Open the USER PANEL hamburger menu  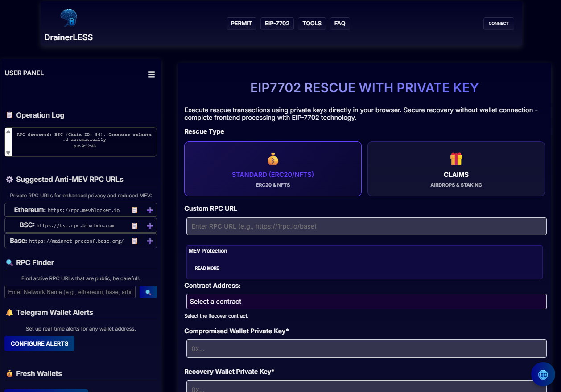(x=152, y=74)
